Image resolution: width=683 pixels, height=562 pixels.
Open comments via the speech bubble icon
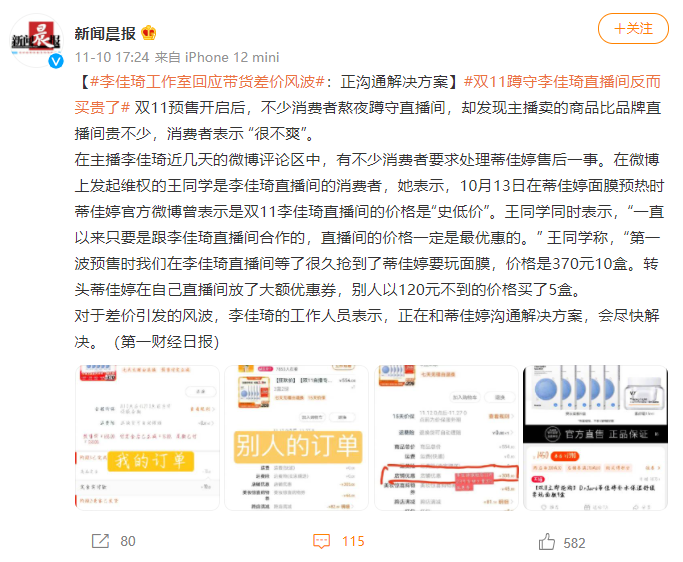[x=321, y=541]
